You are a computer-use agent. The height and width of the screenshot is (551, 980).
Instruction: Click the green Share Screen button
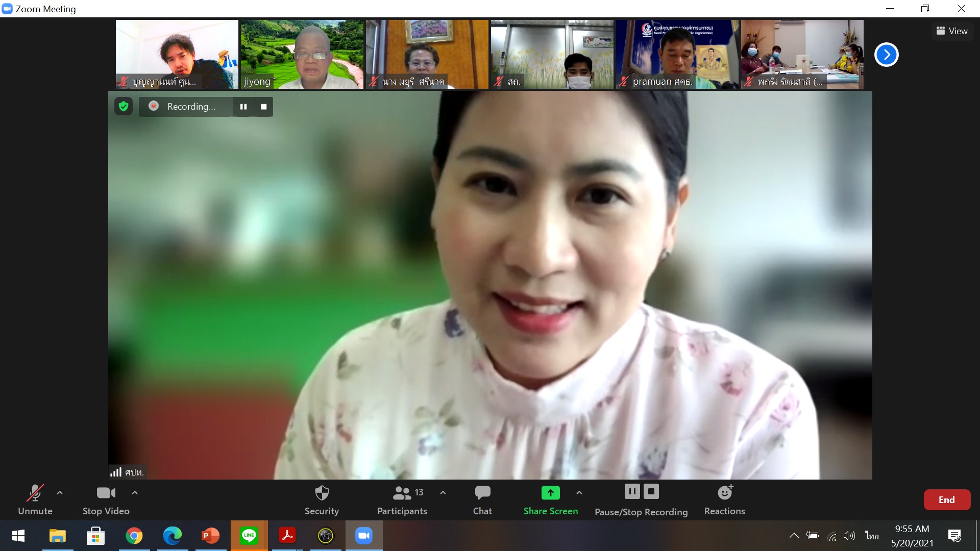(x=550, y=500)
